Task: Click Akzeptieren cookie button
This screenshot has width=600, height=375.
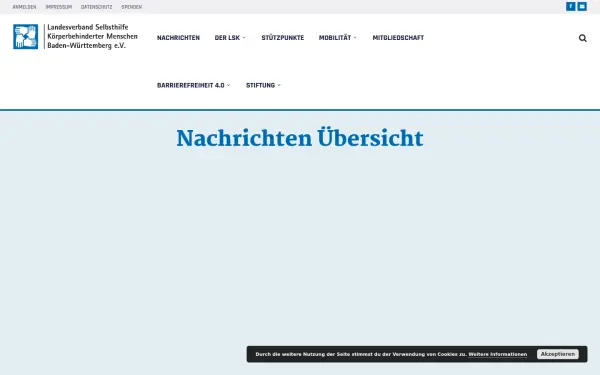Action: tap(558, 354)
